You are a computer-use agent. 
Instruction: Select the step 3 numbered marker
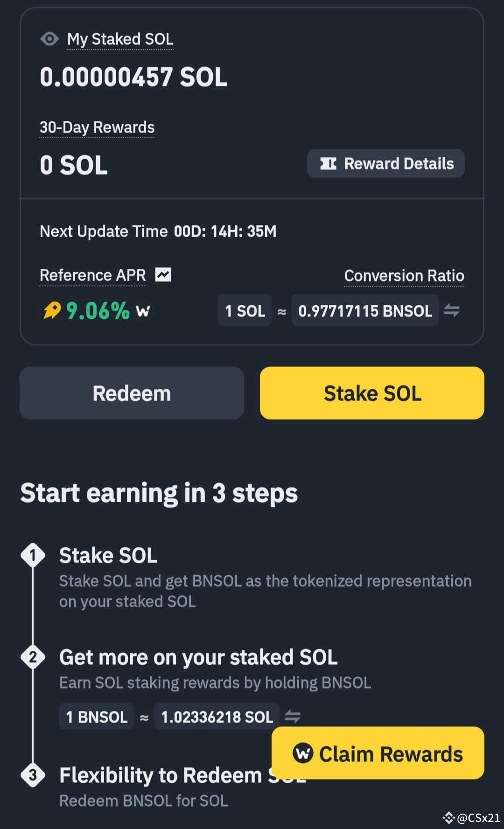33,775
